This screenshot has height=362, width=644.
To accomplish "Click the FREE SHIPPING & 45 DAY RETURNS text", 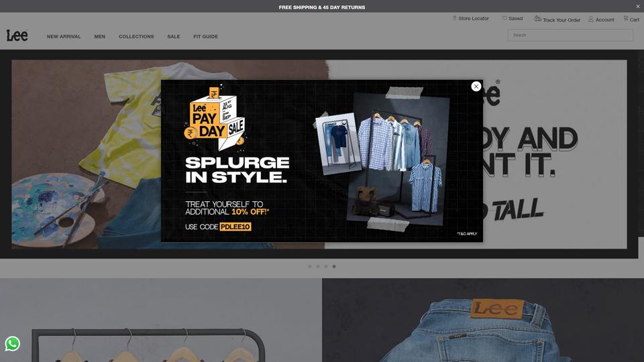I will tap(322, 7).
